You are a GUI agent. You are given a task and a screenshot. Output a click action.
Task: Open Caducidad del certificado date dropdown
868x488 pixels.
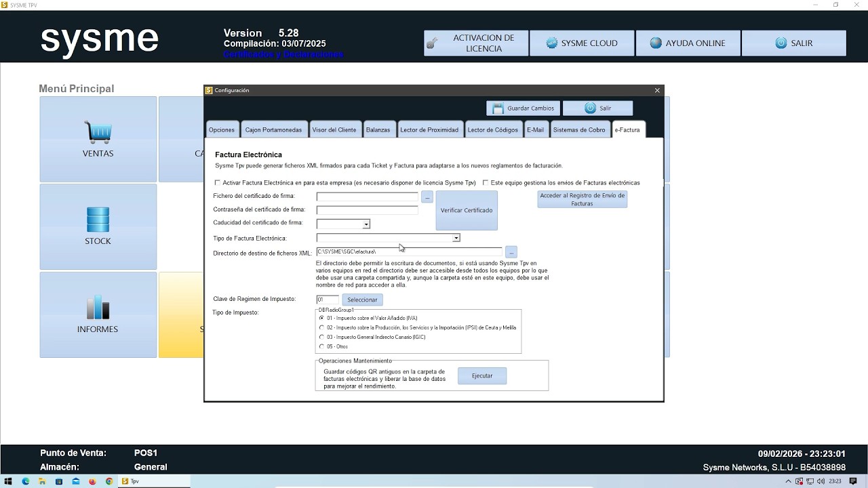point(366,224)
